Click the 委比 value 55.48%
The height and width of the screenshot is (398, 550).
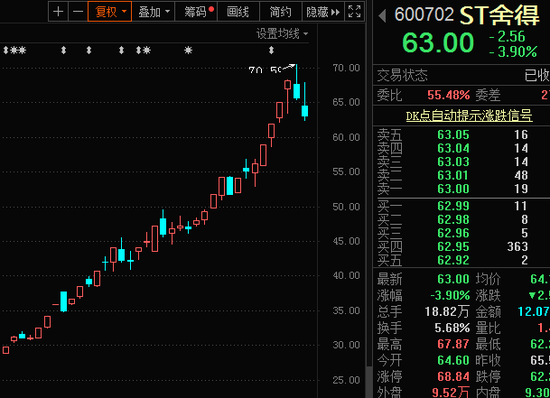pyautogui.click(x=448, y=95)
